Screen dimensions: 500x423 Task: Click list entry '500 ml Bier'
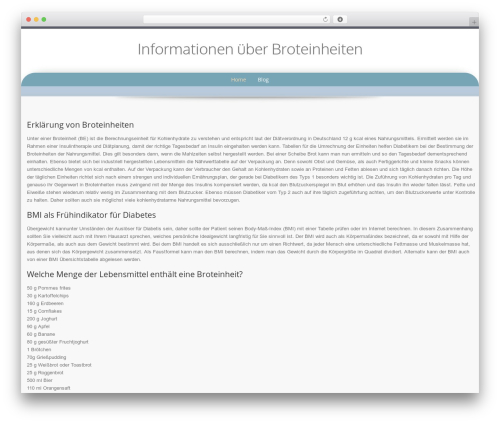click(40, 380)
